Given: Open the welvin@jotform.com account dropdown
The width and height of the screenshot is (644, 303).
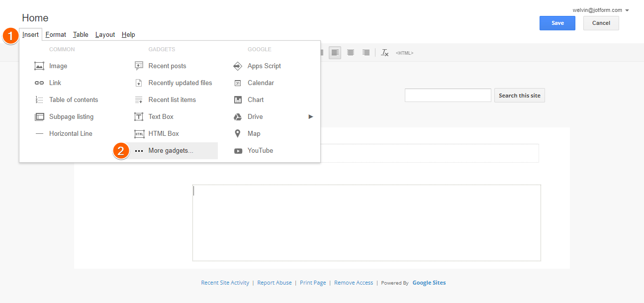Looking at the screenshot, I should coord(601,10).
